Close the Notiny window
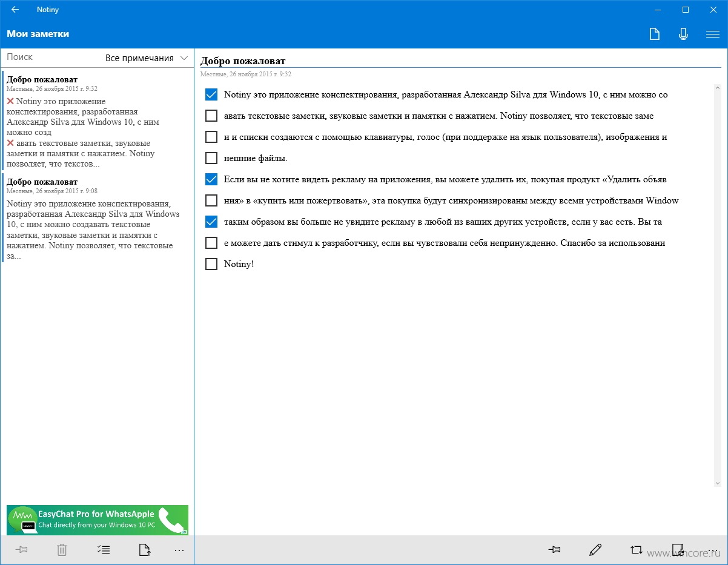Screen dimensions: 728x565 (x=713, y=10)
